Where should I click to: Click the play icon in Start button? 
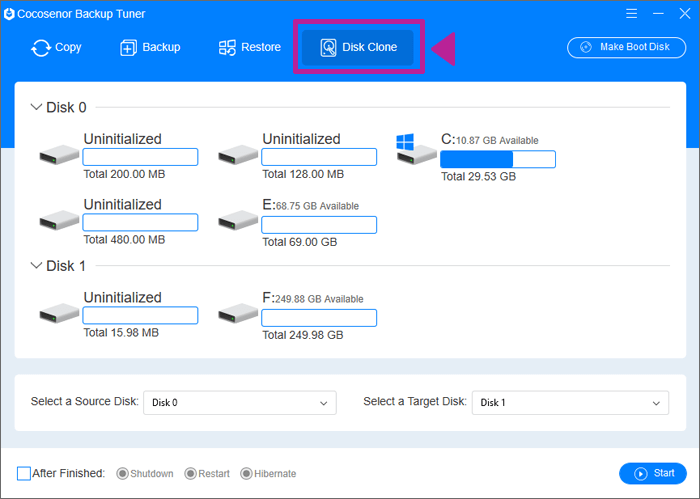click(x=641, y=474)
